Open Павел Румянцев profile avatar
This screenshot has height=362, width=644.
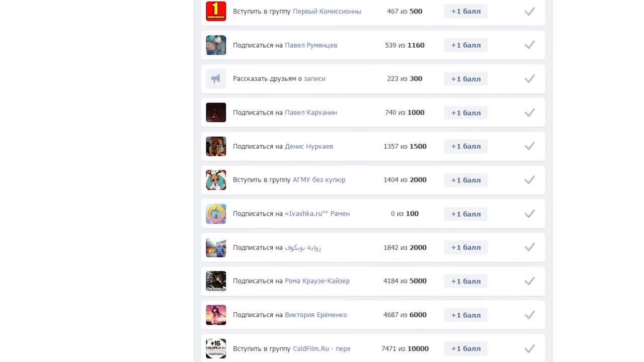pos(216,45)
